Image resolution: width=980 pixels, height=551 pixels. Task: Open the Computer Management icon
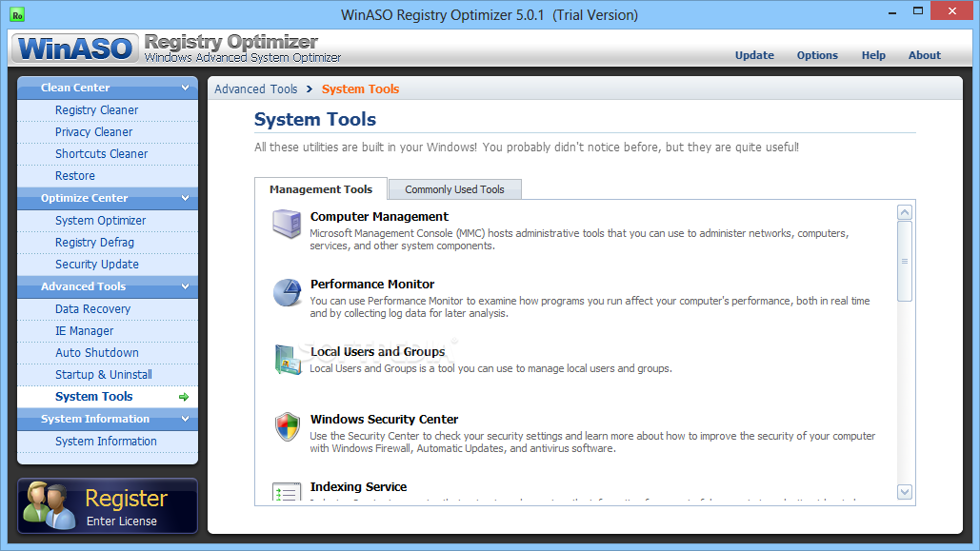[x=287, y=224]
